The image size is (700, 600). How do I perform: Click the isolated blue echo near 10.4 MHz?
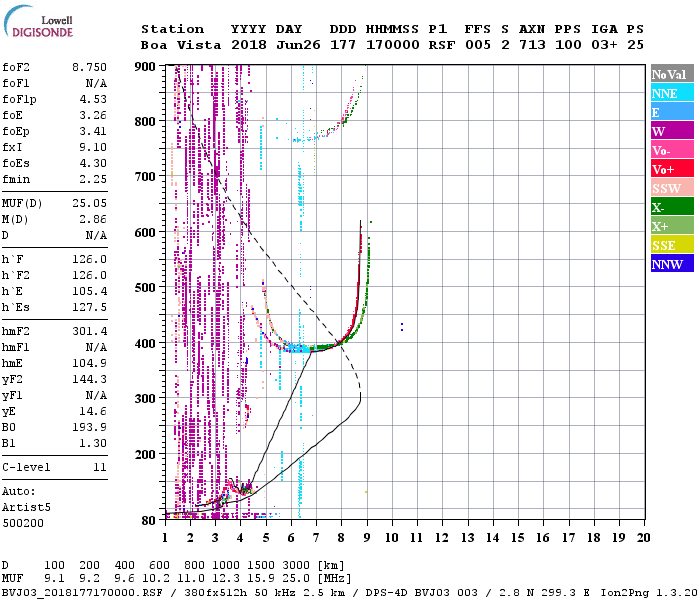[x=402, y=327]
